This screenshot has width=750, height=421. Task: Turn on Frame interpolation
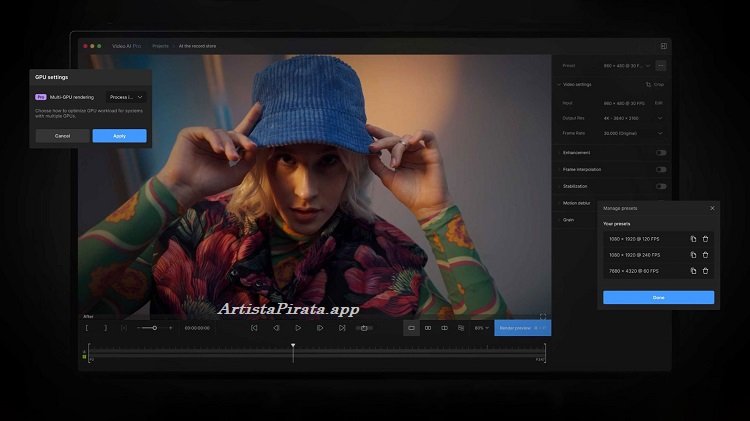tap(661, 170)
